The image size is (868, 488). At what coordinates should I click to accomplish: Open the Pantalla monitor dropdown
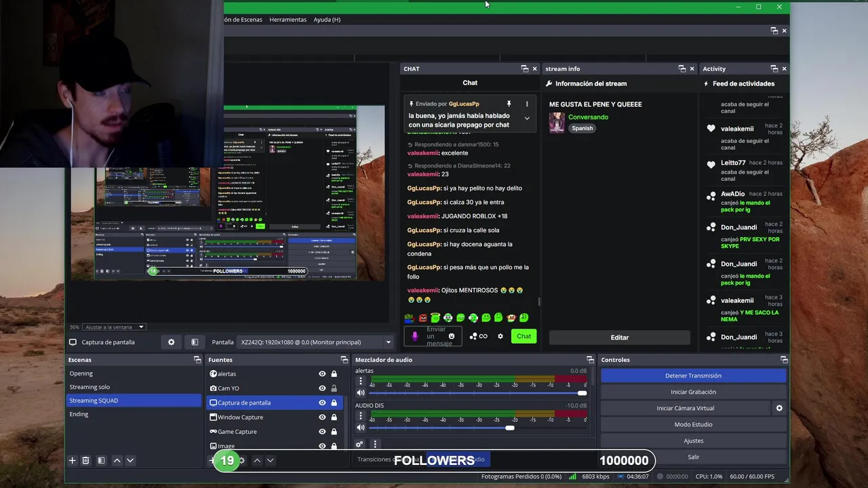coord(316,342)
